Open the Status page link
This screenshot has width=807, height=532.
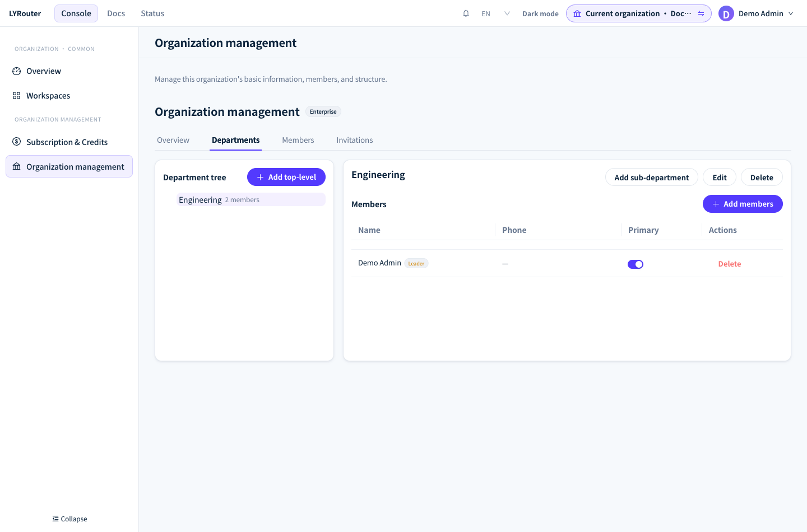click(x=152, y=13)
